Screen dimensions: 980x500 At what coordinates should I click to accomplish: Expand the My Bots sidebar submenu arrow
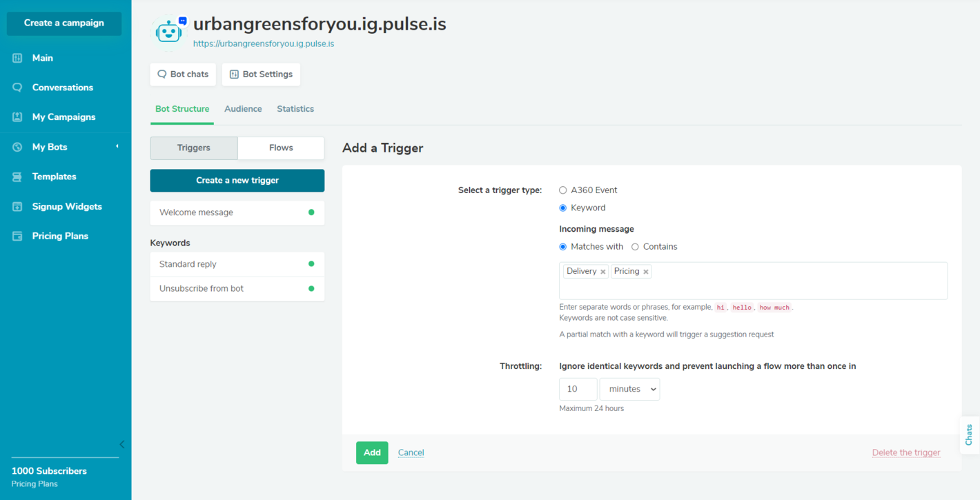click(x=117, y=146)
